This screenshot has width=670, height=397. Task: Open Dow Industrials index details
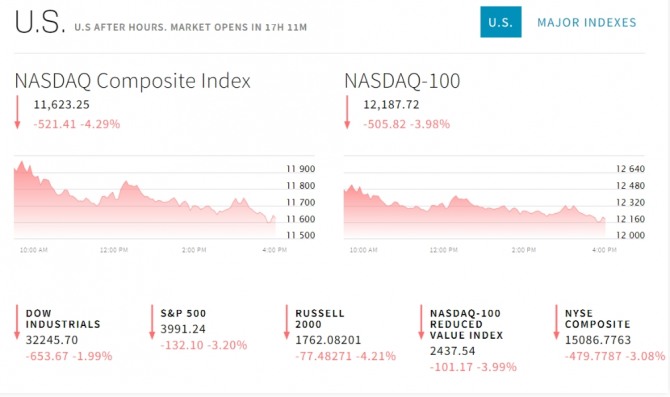coord(63,319)
